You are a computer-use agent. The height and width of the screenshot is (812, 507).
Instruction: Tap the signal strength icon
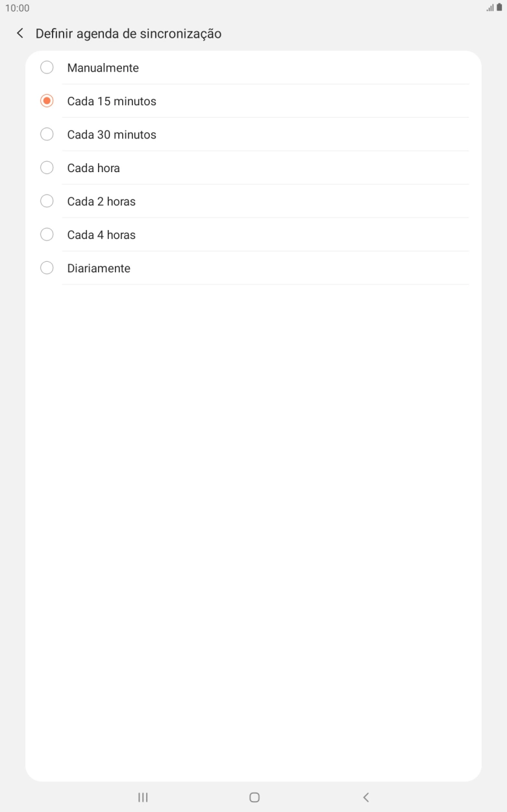490,8
